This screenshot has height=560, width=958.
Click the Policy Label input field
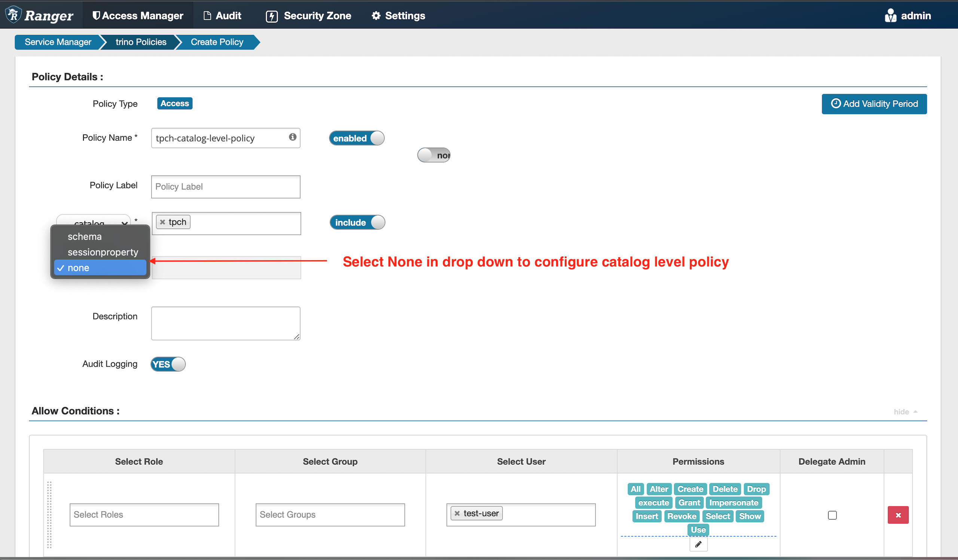point(225,187)
